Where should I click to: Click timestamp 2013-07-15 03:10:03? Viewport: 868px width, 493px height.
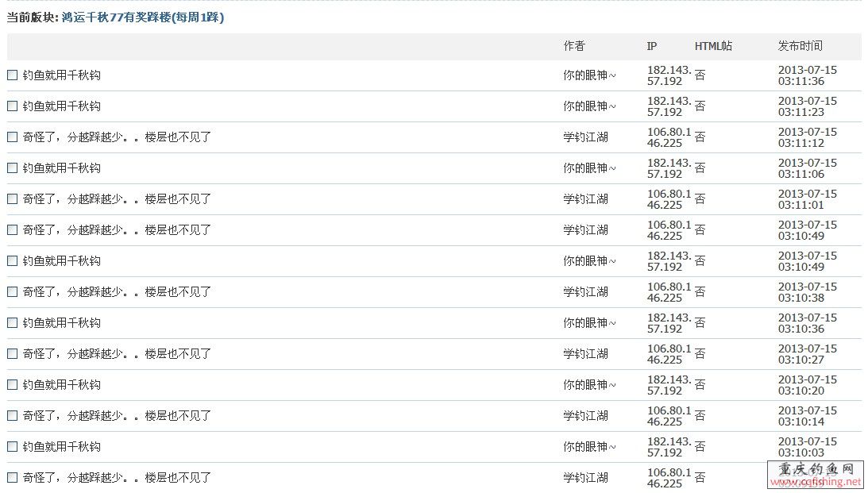pos(808,447)
